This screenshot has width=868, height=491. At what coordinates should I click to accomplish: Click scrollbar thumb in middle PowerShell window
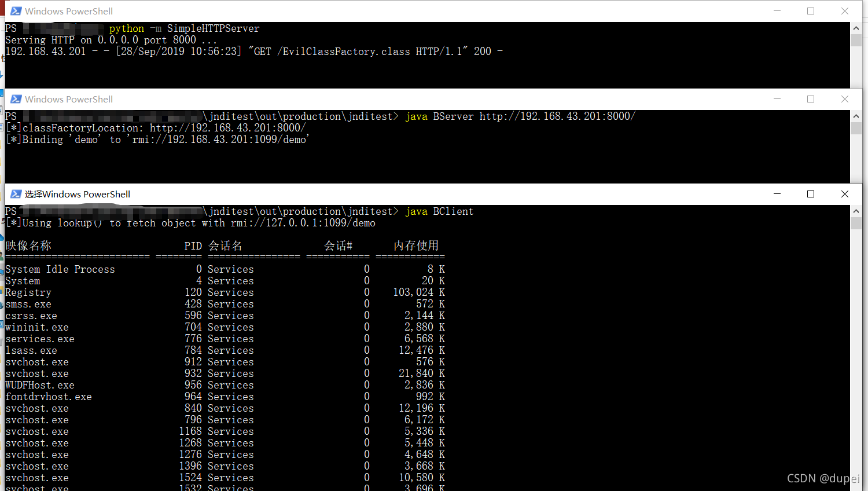click(856, 128)
